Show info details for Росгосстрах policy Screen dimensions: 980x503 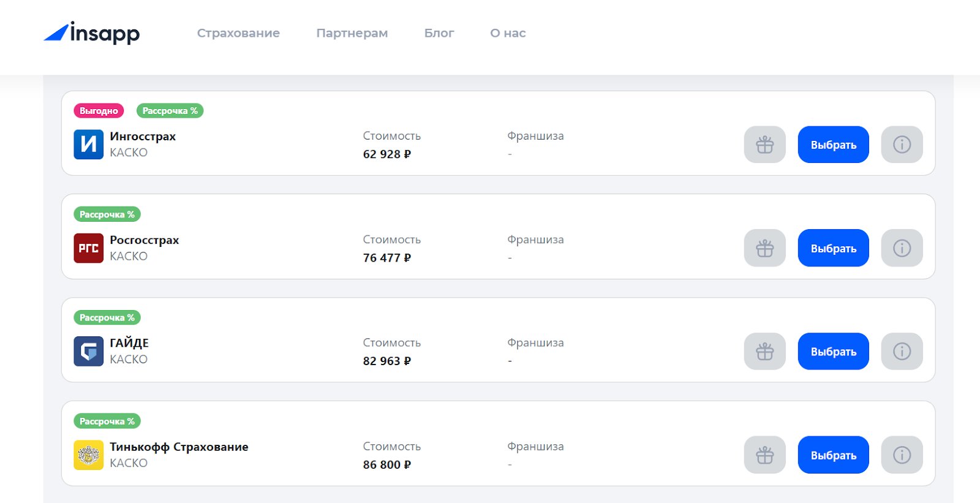902,248
